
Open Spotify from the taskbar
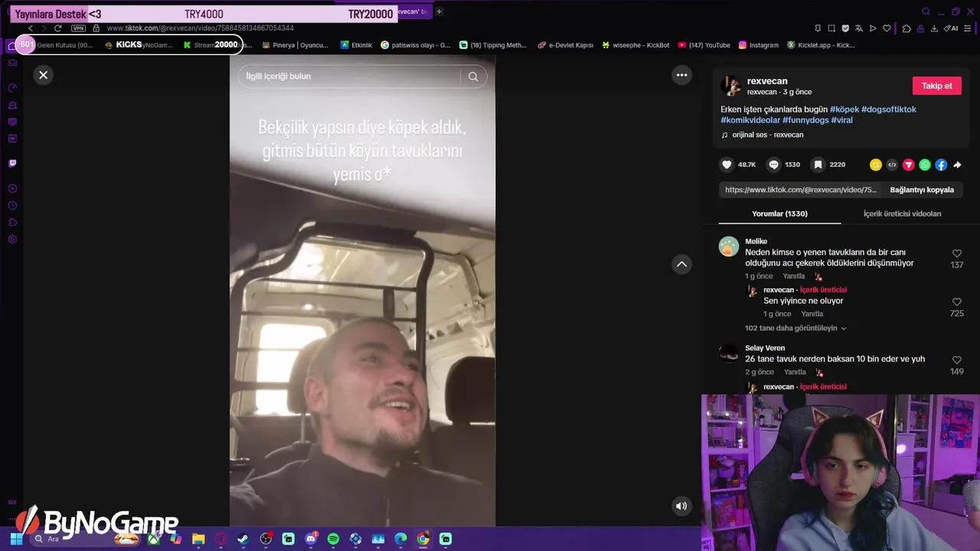coord(333,539)
